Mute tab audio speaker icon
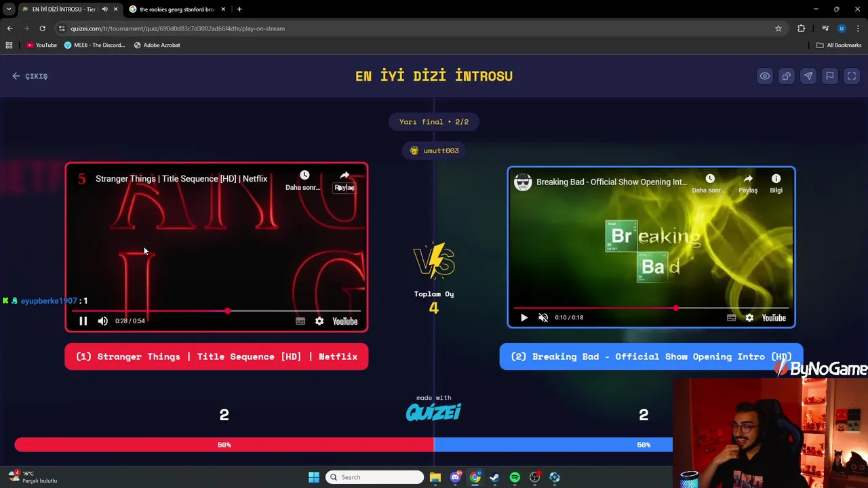 pos(104,9)
